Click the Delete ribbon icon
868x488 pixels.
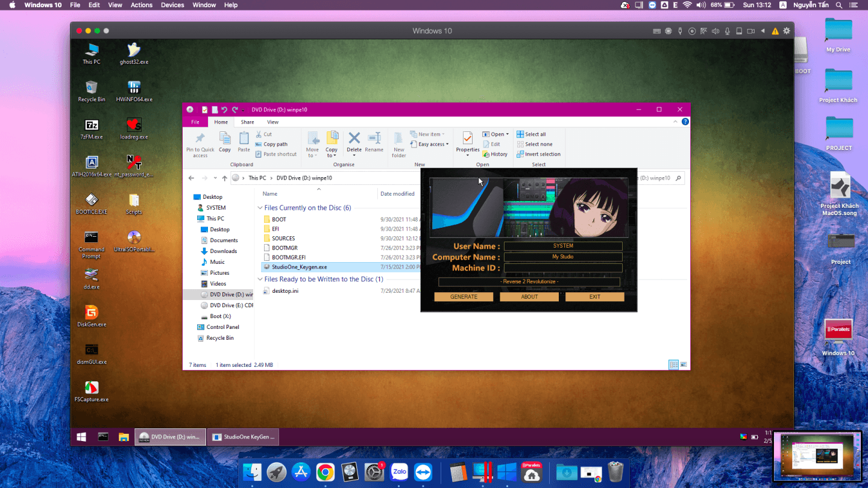(354, 143)
